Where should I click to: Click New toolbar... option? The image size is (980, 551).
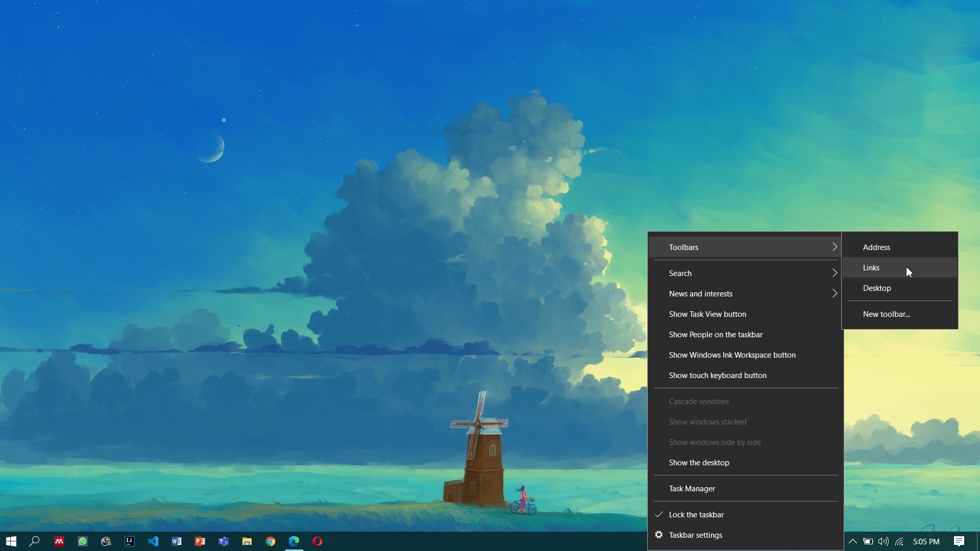point(886,314)
